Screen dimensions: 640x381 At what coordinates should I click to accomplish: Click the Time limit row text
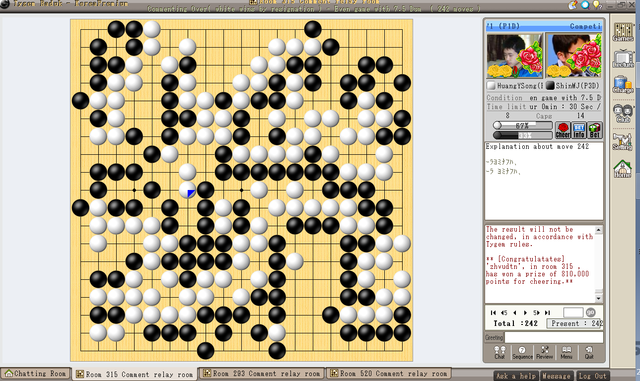pyautogui.click(x=544, y=107)
